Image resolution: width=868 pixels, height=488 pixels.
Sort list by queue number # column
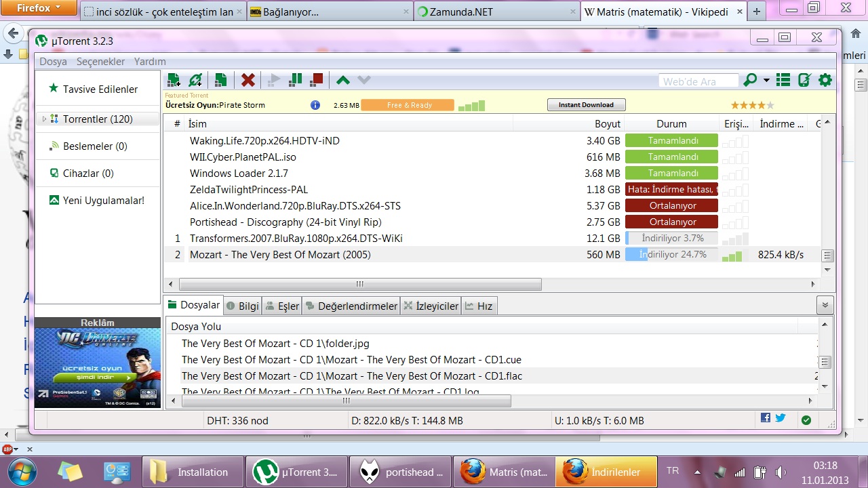[x=177, y=124]
